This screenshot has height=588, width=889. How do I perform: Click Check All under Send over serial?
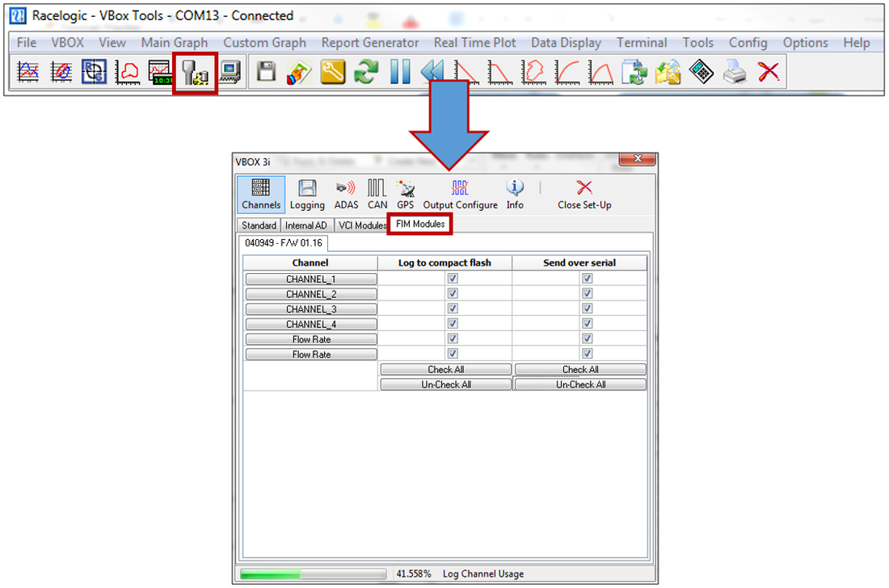(580, 369)
